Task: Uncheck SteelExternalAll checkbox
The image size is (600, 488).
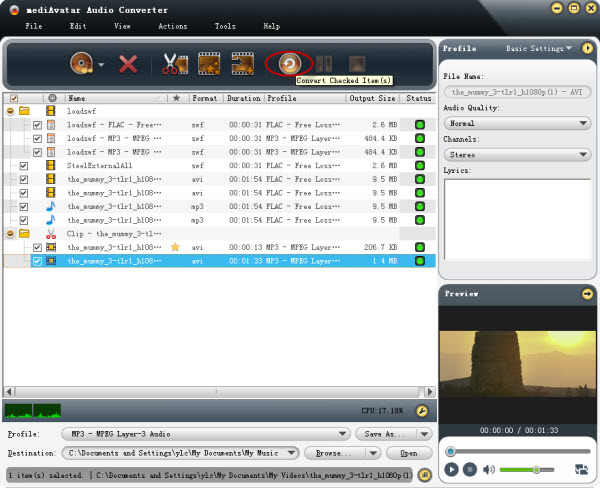Action: click(x=24, y=166)
